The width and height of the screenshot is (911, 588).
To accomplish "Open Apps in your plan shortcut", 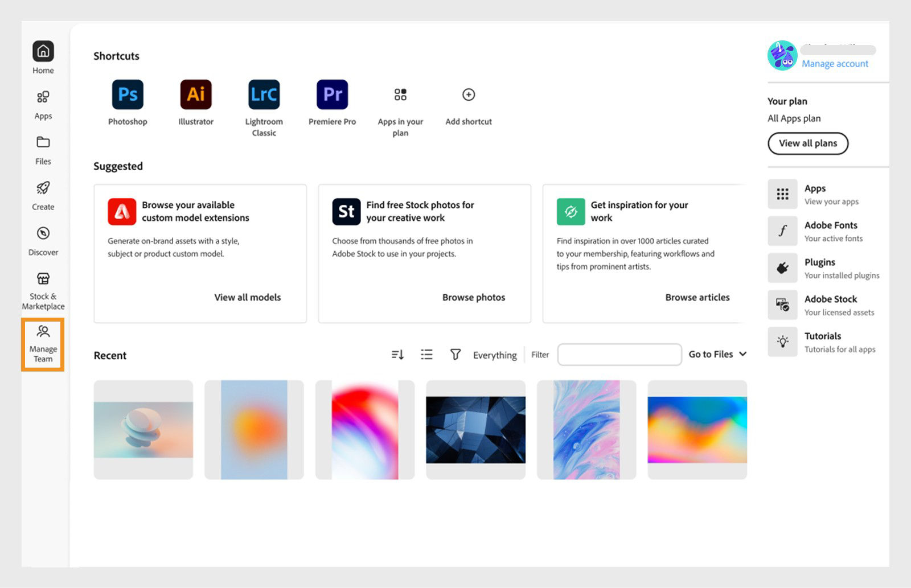I will [x=400, y=94].
